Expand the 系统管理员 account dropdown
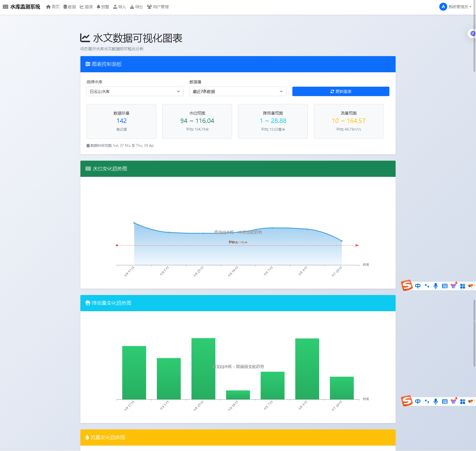Image resolution: width=476 pixels, height=451 pixels. [x=460, y=7]
